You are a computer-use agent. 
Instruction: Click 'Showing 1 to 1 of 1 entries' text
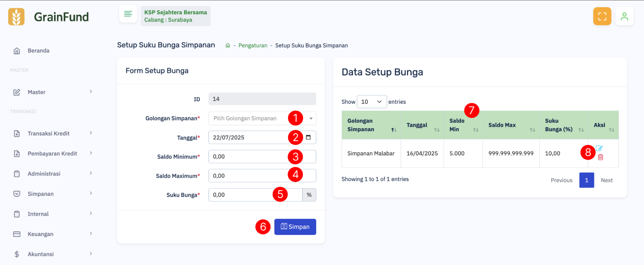pos(375,179)
